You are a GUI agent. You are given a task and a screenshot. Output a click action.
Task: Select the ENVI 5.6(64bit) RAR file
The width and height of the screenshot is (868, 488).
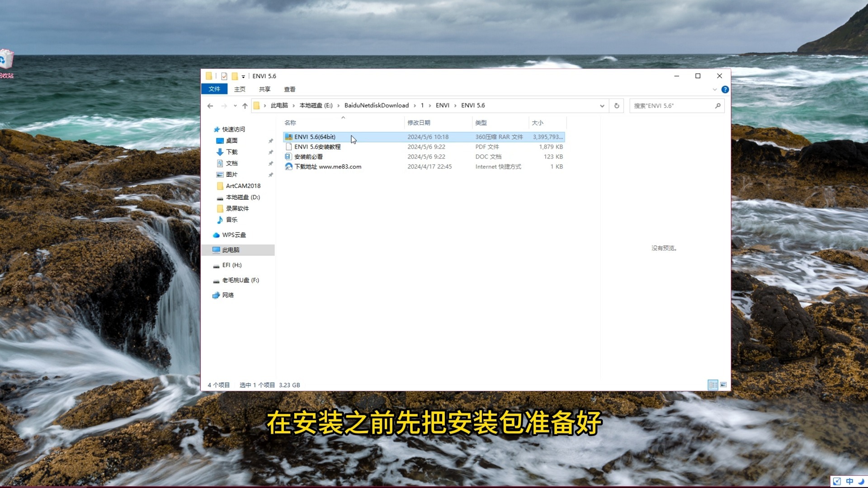point(424,137)
